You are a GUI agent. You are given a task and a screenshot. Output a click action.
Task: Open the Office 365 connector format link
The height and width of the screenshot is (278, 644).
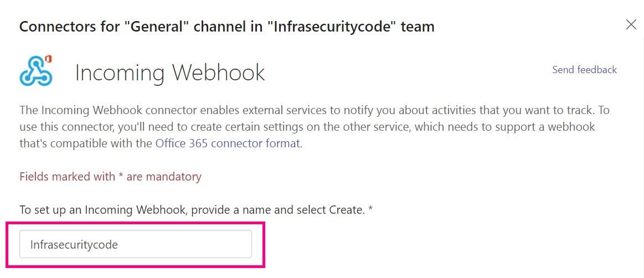pos(228,144)
